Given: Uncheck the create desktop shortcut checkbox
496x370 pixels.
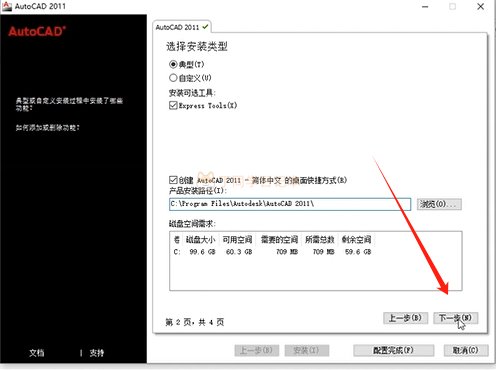Looking at the screenshot, I should point(173,180).
